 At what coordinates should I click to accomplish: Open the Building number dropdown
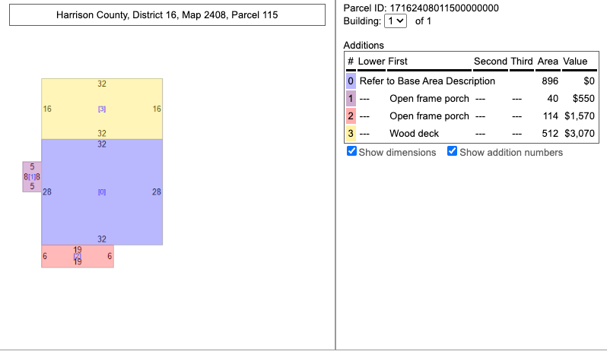[x=396, y=21]
